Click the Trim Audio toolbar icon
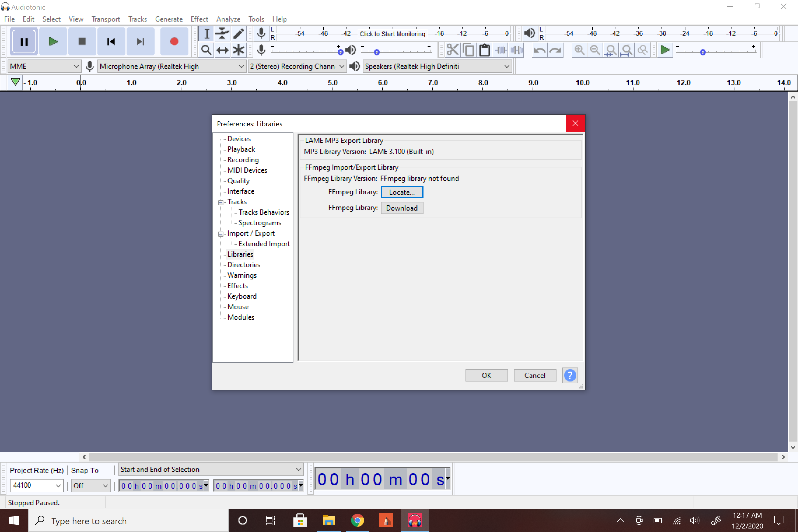This screenshot has width=798, height=532. 501,50
